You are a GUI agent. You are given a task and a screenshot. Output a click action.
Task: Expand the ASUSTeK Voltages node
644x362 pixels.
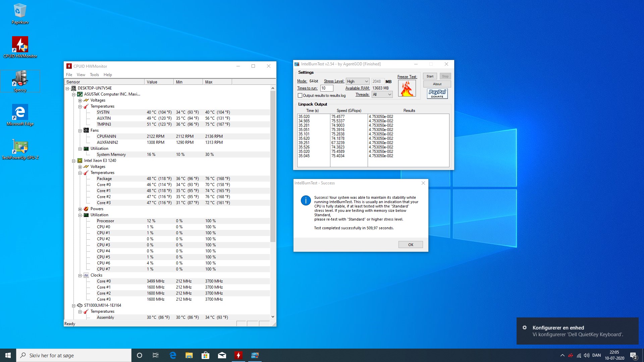(80, 101)
